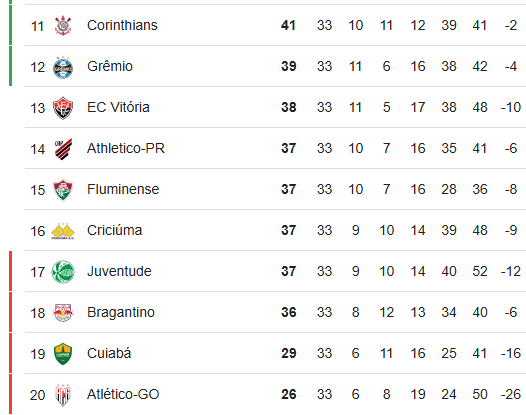
Task: Click the Atlético-GO club crest
Action: tap(63, 395)
